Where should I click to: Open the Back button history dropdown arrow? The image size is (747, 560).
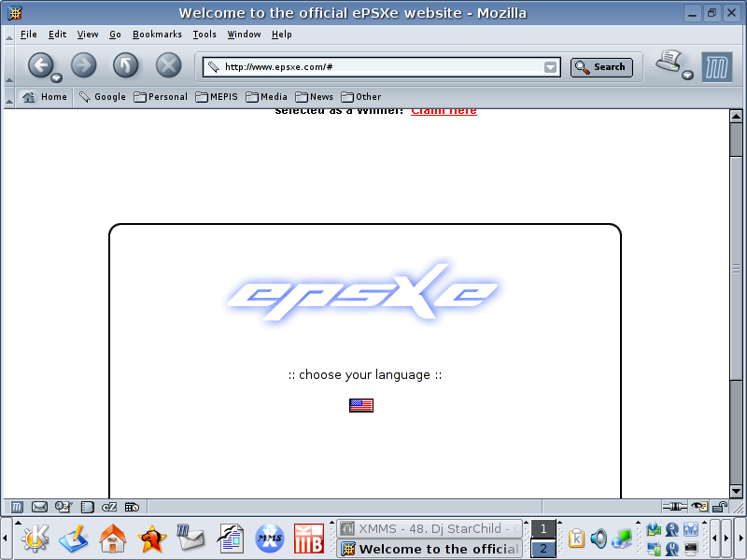(57, 77)
